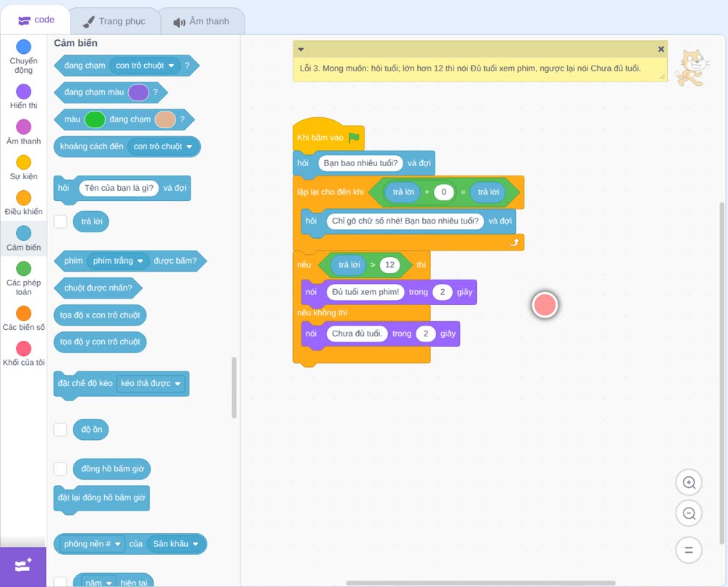
Task: Open the Trang phục tab
Action: pos(114,21)
